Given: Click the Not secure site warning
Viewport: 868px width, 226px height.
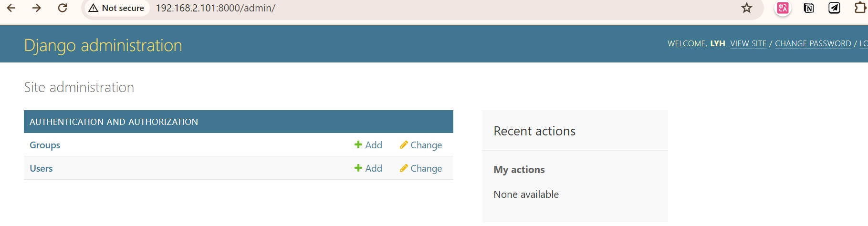Looking at the screenshot, I should (116, 8).
